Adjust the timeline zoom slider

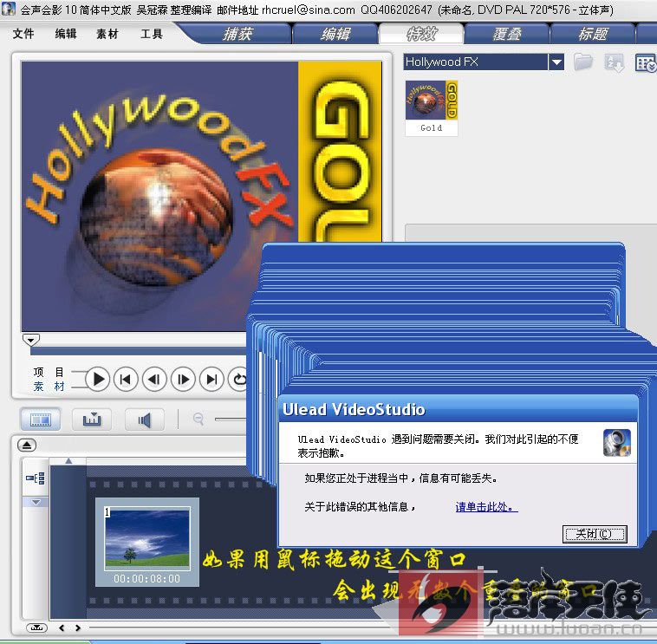click(x=231, y=419)
